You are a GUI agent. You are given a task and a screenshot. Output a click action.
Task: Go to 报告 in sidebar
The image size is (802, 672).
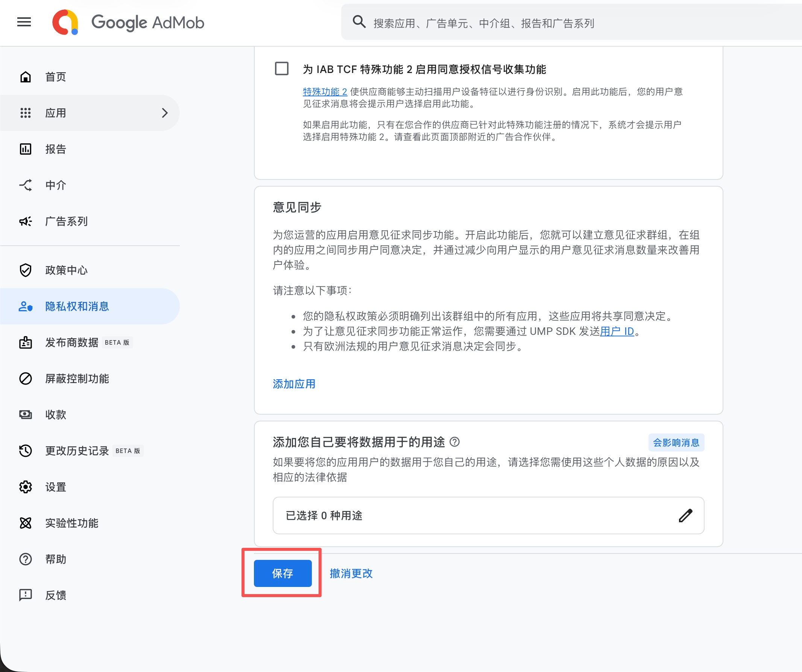point(90,149)
